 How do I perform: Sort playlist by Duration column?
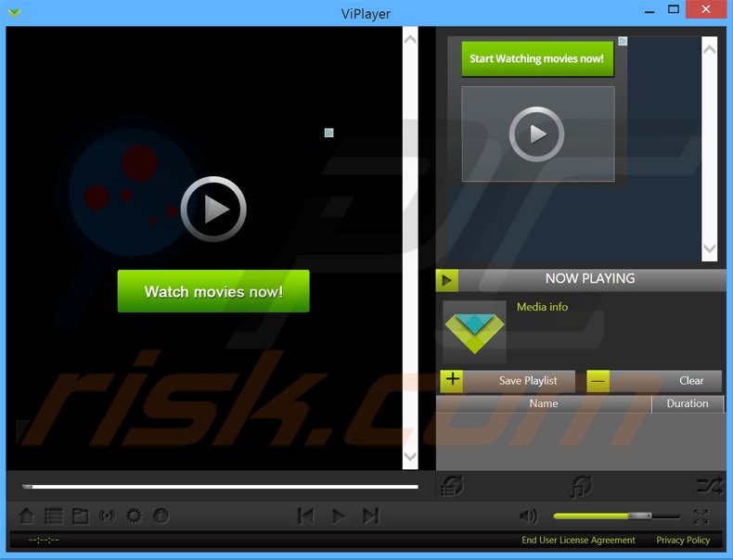pos(688,403)
